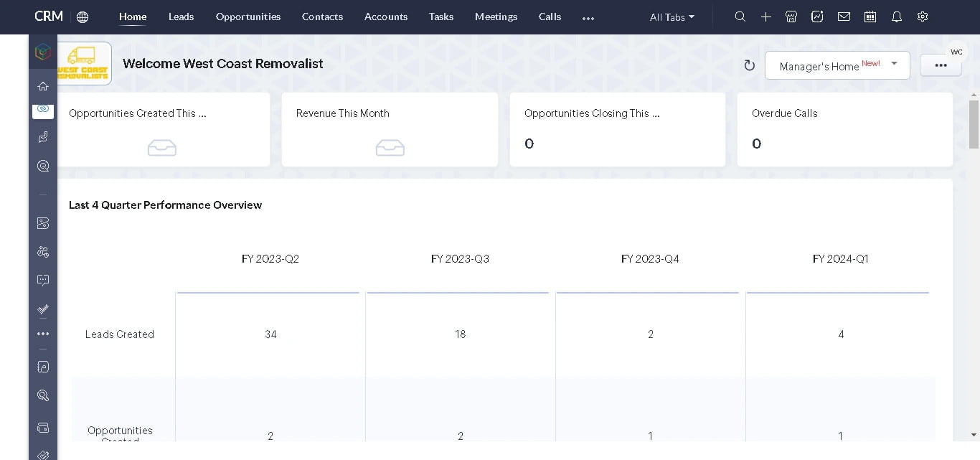Screen dimensions: 980x460
Task: Open the All Tabs dropdown
Action: point(672,17)
